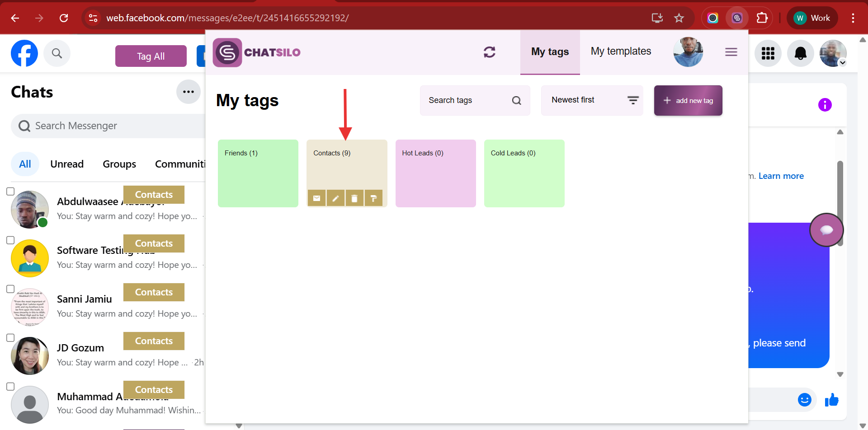Image resolution: width=868 pixels, height=430 pixels.
Task: Change Contacts tag color with paint roller icon
Action: [373, 198]
